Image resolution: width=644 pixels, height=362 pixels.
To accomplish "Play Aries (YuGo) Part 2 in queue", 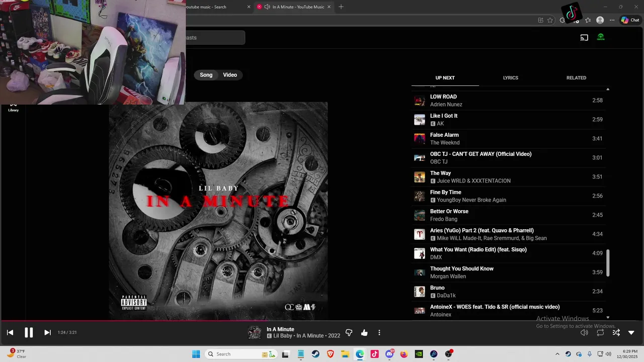I will (x=508, y=234).
